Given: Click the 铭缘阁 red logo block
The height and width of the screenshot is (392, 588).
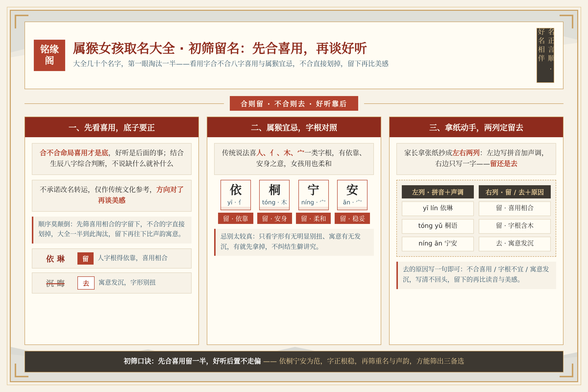Looking at the screenshot, I should (49, 55).
